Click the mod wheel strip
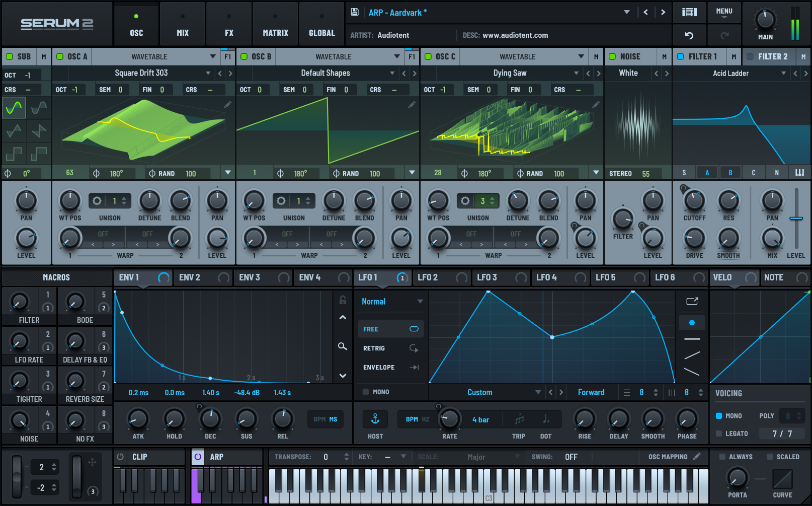 (x=76, y=476)
